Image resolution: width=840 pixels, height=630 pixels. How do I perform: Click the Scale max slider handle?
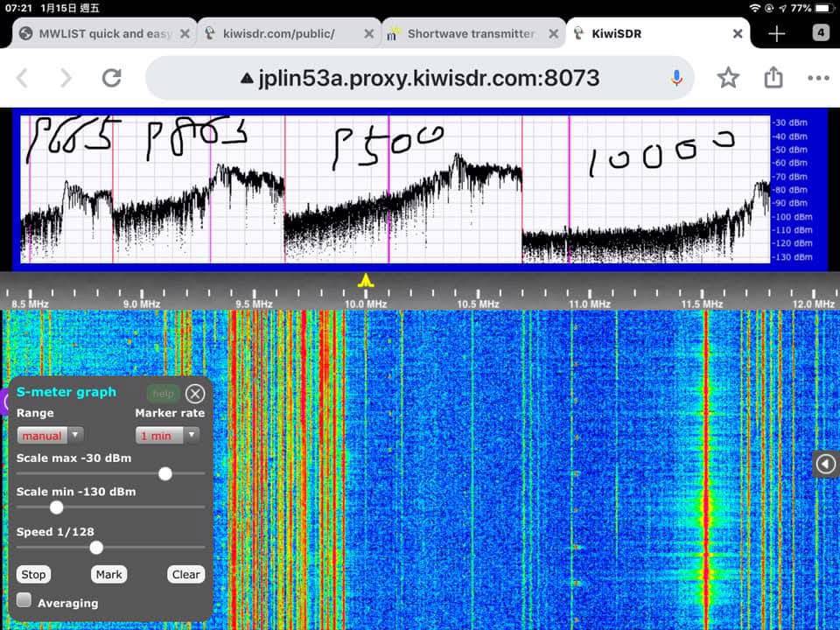164,473
